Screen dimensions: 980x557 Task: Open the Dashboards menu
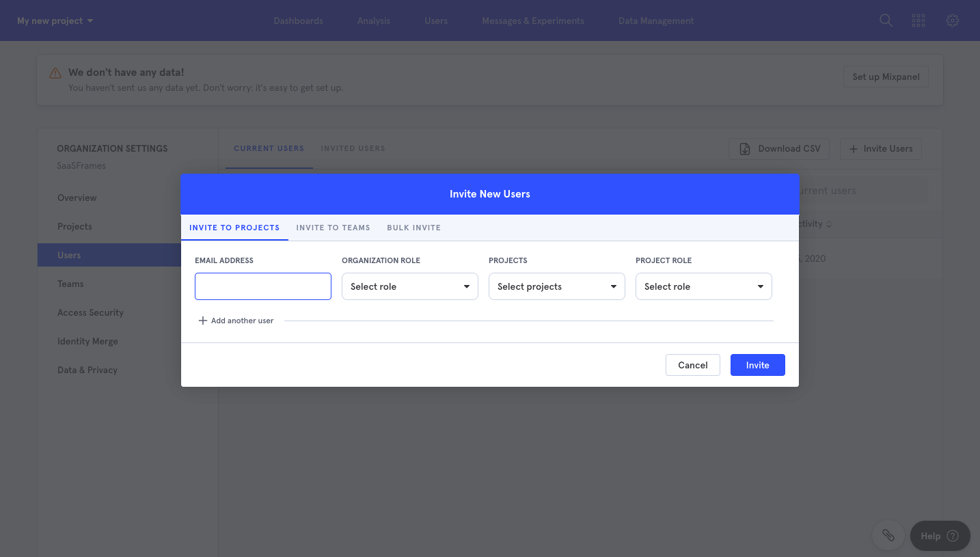click(x=298, y=21)
